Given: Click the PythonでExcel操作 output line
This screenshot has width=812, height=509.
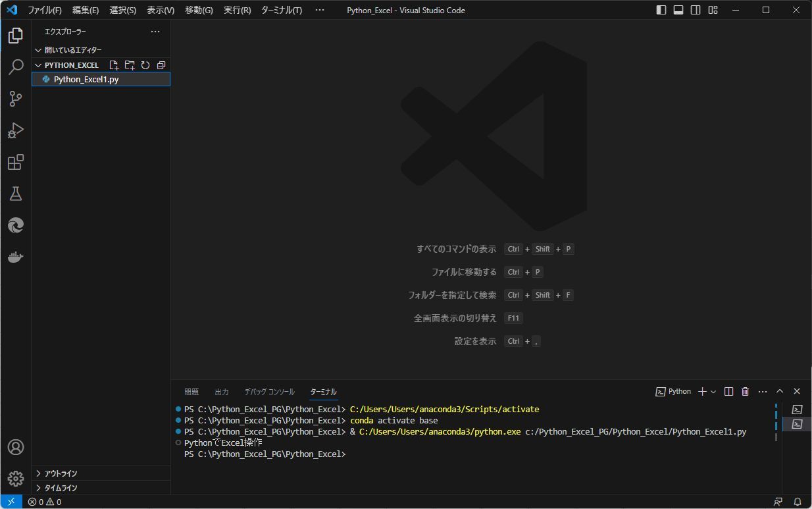Looking at the screenshot, I should pos(223,443).
